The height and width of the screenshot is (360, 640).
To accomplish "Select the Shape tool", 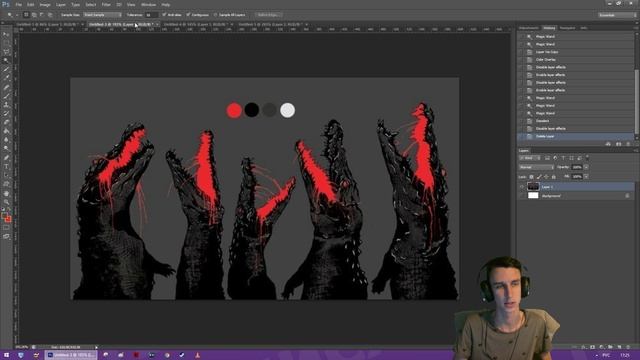I will [6, 184].
